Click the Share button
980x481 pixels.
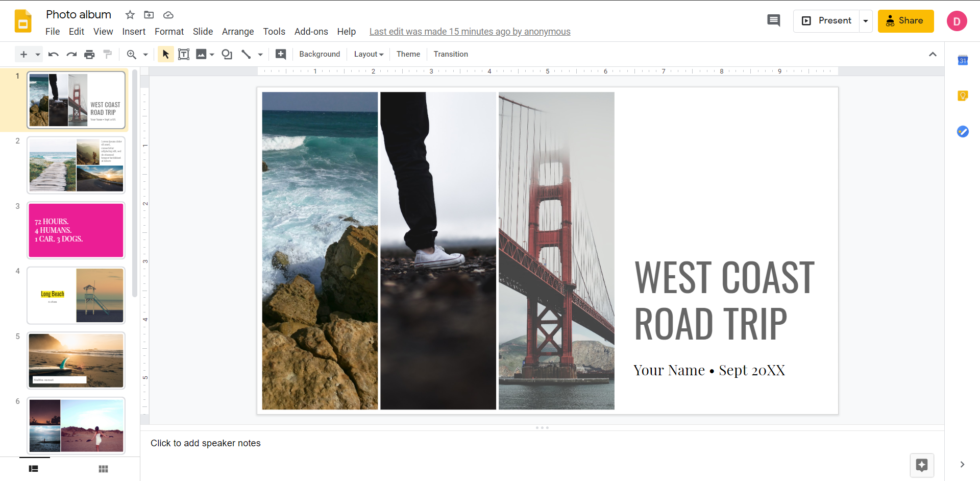click(x=905, y=21)
